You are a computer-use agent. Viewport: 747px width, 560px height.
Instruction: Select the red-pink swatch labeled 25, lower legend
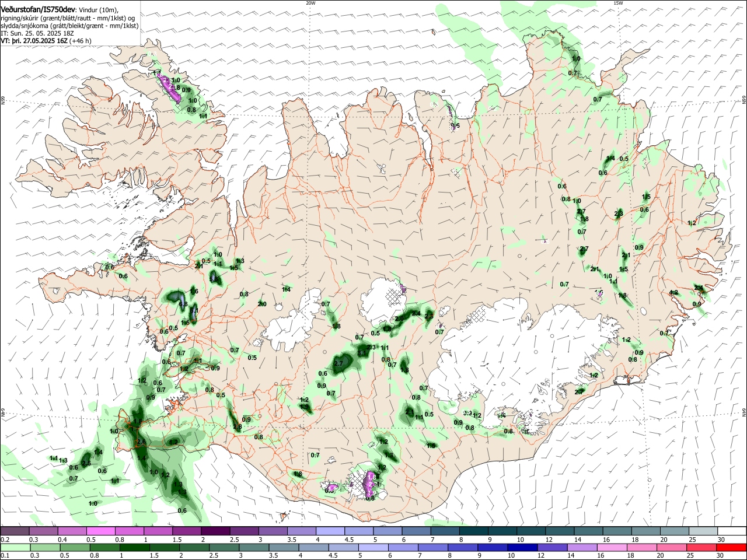702,547
